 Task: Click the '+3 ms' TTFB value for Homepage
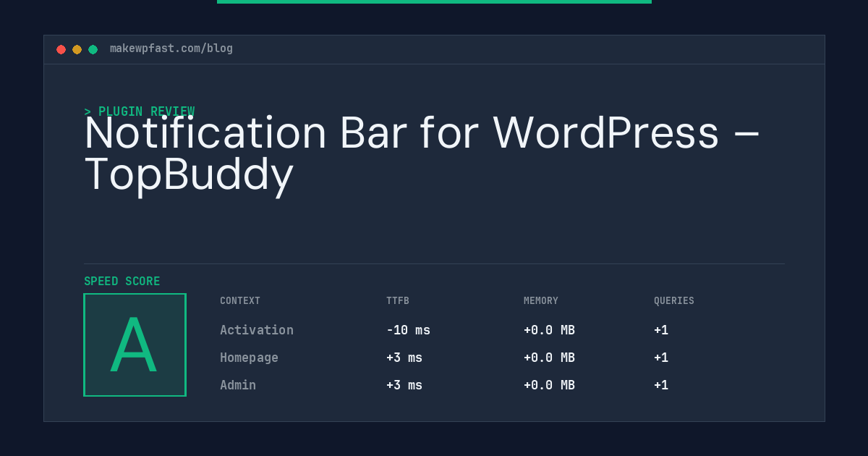404,358
